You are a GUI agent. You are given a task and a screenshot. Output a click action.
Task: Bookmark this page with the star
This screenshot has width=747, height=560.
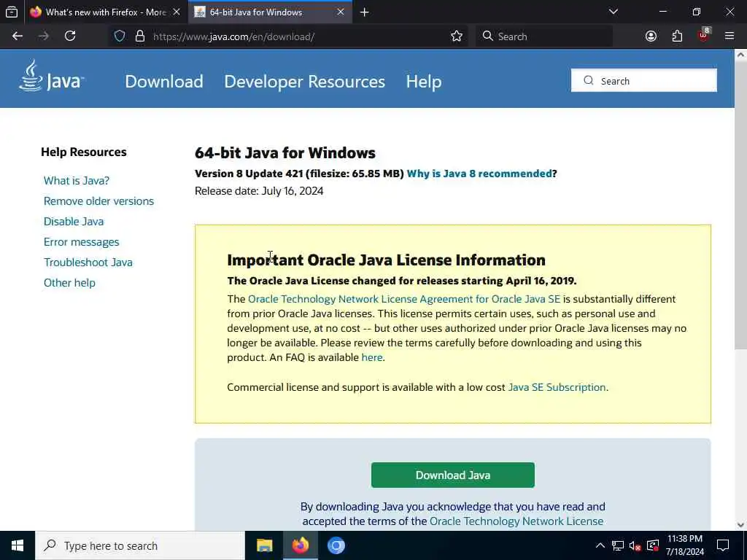point(457,36)
